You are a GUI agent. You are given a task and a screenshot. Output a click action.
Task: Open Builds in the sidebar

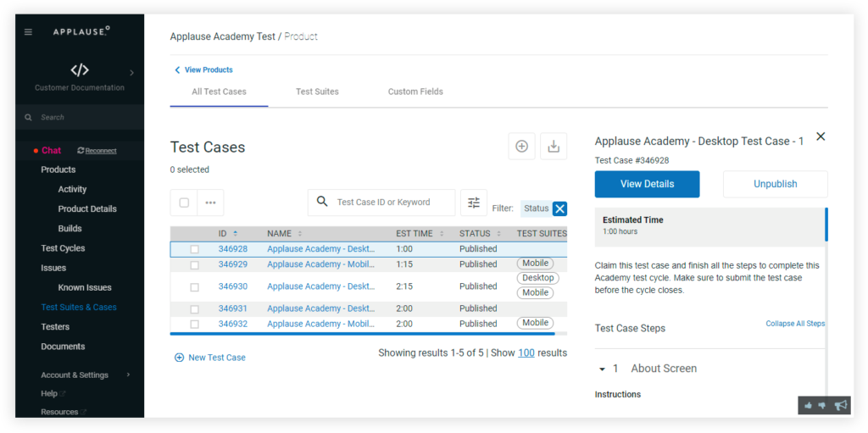tap(70, 229)
